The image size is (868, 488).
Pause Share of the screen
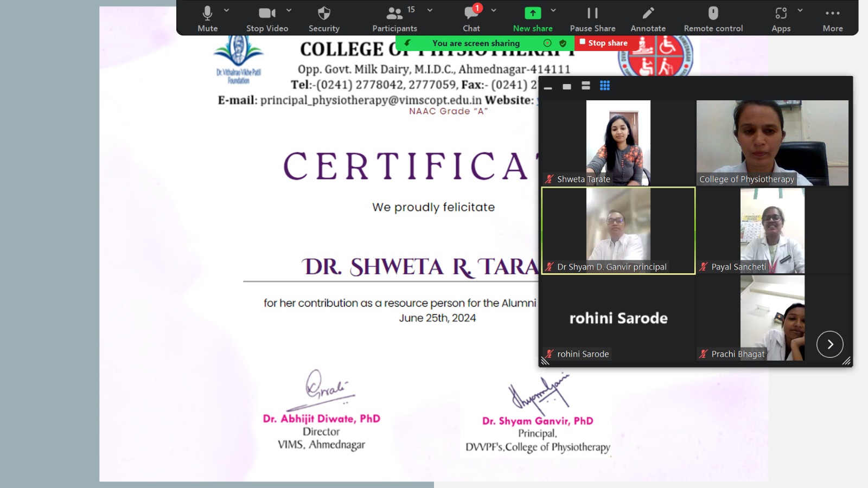[592, 18]
